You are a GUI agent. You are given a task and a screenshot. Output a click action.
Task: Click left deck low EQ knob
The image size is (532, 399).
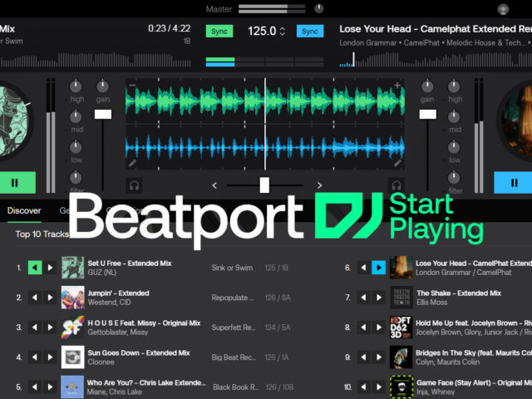click(76, 147)
